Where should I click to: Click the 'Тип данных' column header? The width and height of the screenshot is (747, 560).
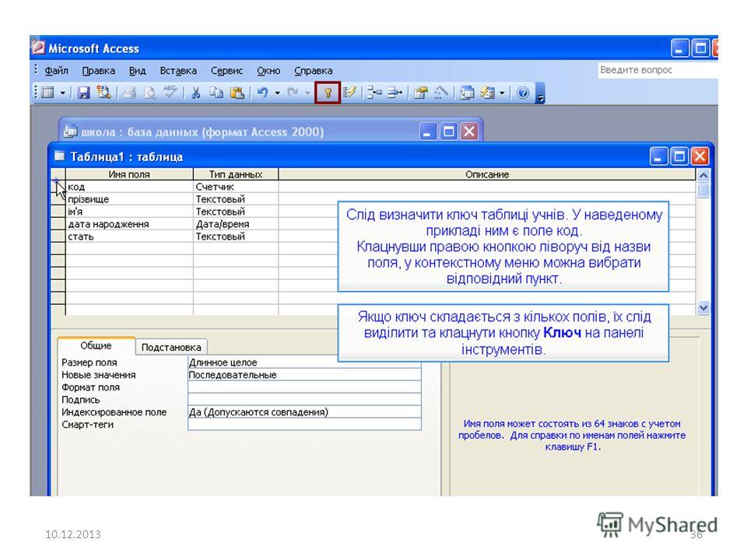(x=236, y=174)
